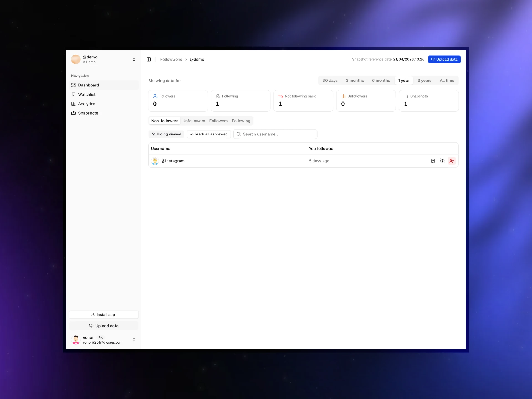Click the blue Upload data button

pos(444,59)
